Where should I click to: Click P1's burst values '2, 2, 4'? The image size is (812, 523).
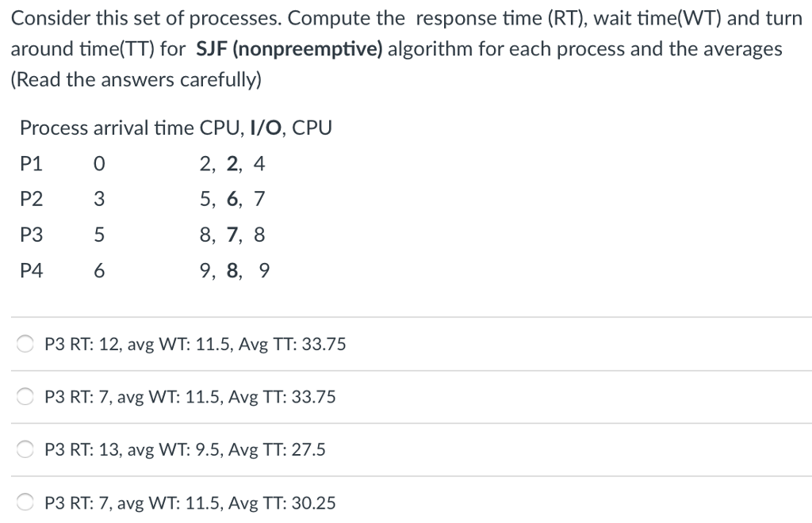[x=232, y=164]
